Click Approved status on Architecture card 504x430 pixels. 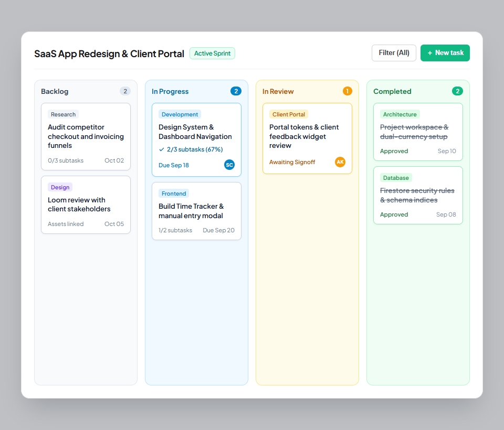[x=394, y=151]
